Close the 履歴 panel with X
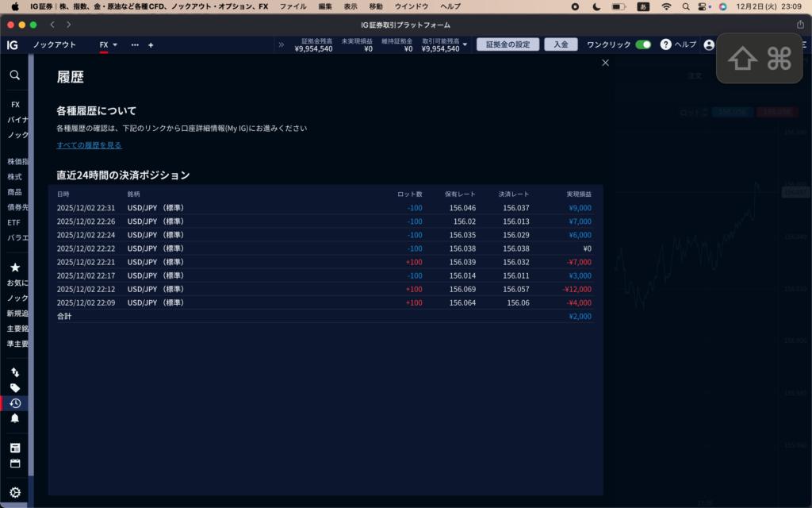The image size is (812, 508). click(x=606, y=63)
